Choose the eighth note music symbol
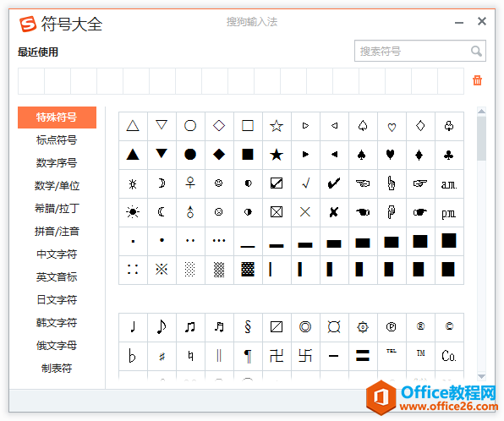The width and height of the screenshot is (504, 421). tap(162, 327)
